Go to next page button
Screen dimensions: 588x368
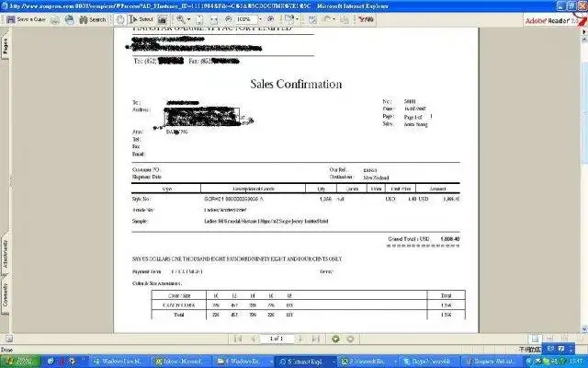(300, 339)
